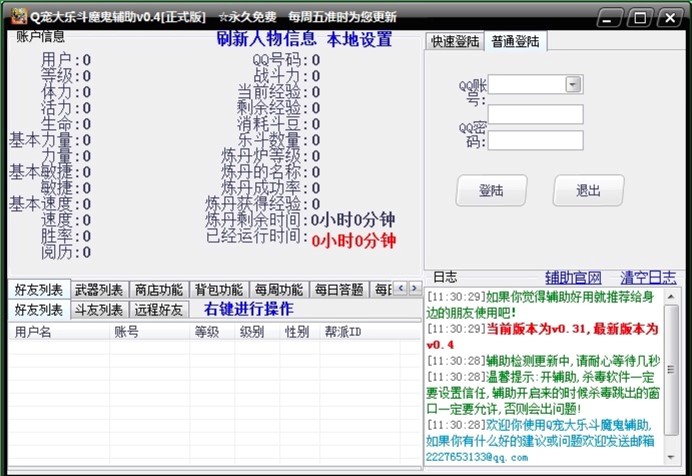Click 右键进行操作 hint text
This screenshot has width=692, height=476.
249,309
